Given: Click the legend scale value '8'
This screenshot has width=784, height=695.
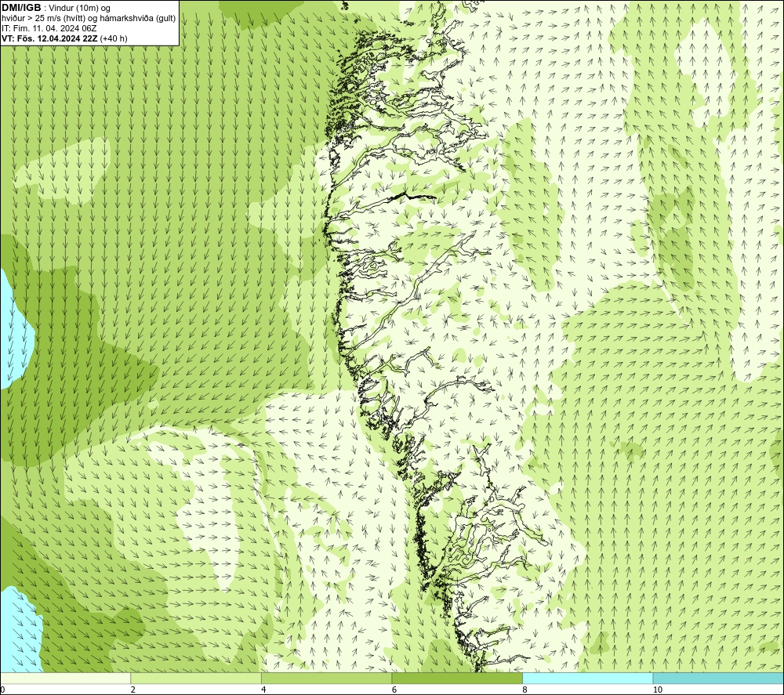Looking at the screenshot, I should click(x=524, y=690).
